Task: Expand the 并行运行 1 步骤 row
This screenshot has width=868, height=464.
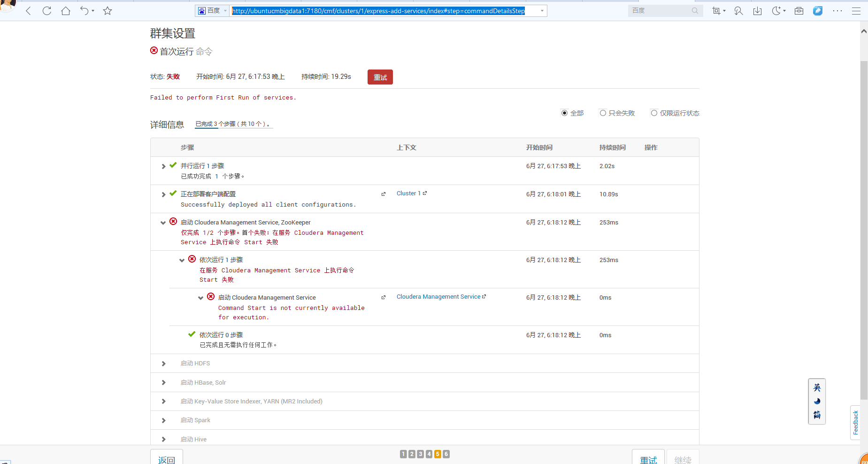Action: pos(163,166)
